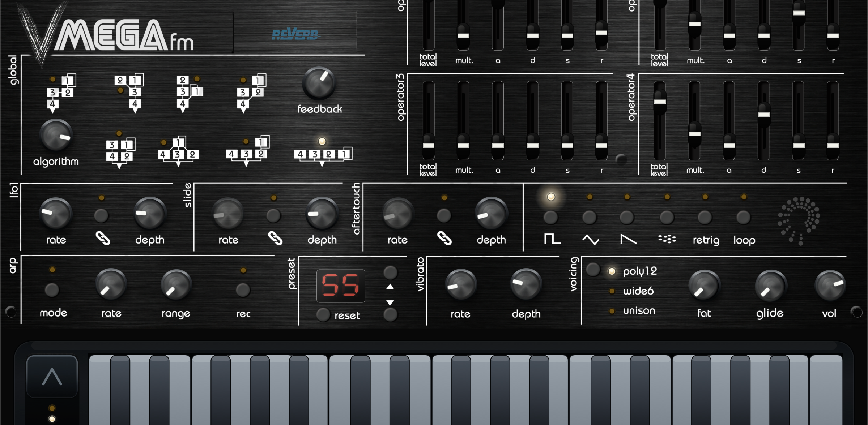868x425 pixels.
Task: Choose the 3-1 over 4-2 algorithm diagram
Action: click(x=120, y=153)
